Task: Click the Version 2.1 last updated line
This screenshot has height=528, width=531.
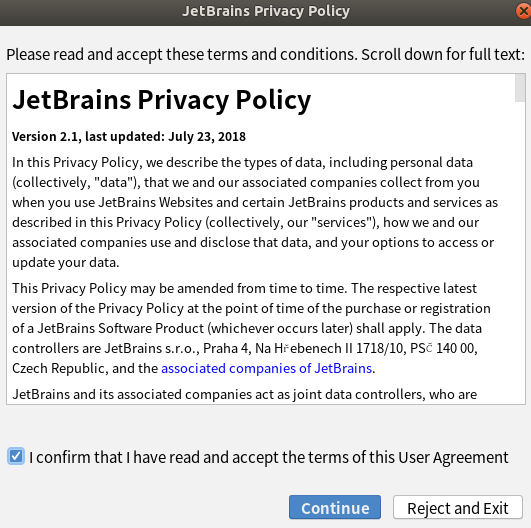Action: 129,136
